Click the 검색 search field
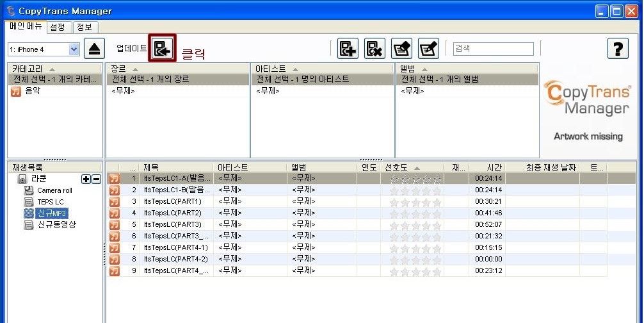Screen dimensions: 644x323 tap(494, 49)
